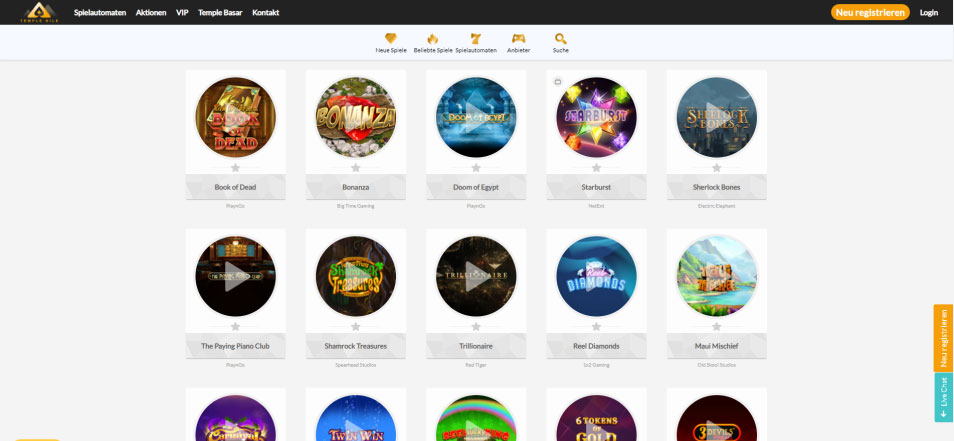Open 3 Devils game thumbnail
The image size is (954, 441).
717,418
